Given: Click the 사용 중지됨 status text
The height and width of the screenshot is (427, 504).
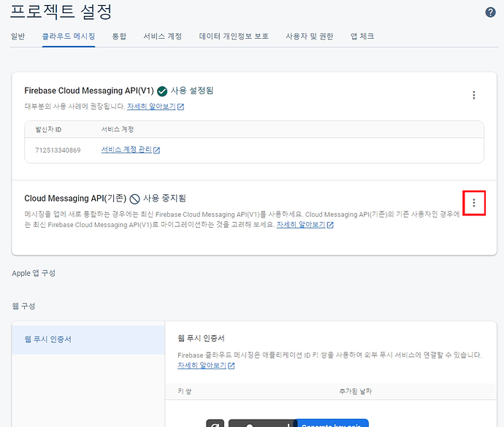Looking at the screenshot, I should pyautogui.click(x=164, y=199).
